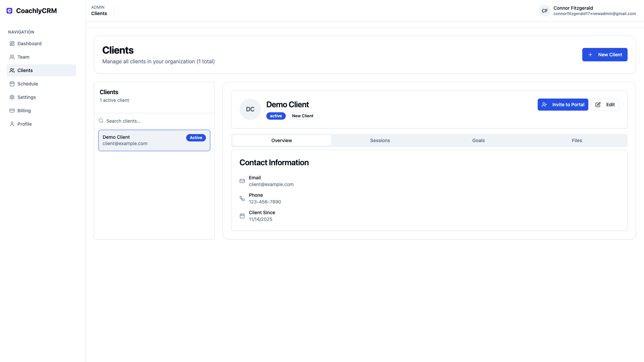Click the Profile person icon
This screenshot has width=644, height=362.
pos(12,124)
